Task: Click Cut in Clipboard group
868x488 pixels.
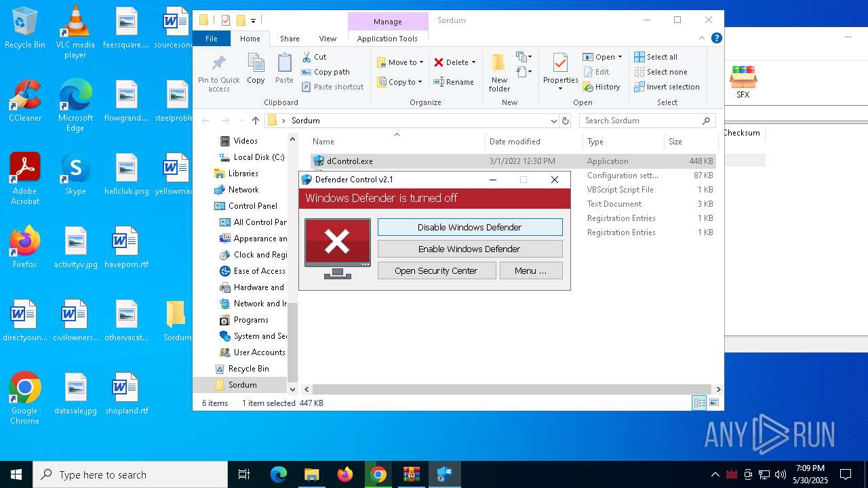Action: pyautogui.click(x=314, y=57)
